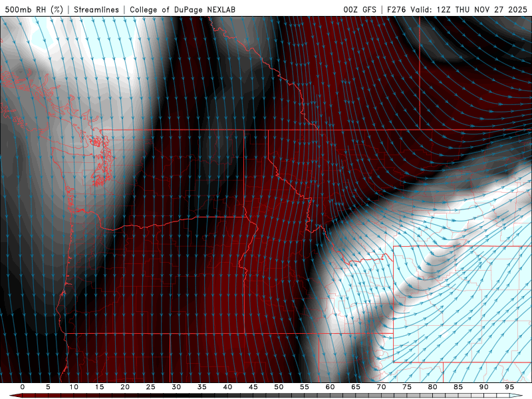Click the 60 label on RH scale
Screen dimensions: 532x399
(330, 387)
